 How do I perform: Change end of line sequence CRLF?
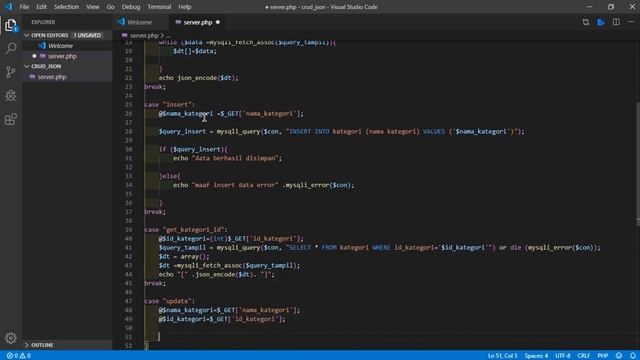point(584,356)
